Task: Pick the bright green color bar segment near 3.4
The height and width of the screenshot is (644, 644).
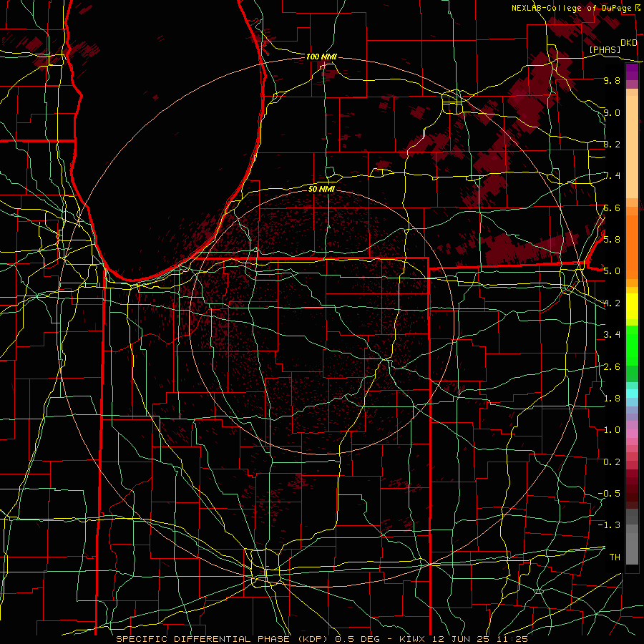Action: [632, 345]
